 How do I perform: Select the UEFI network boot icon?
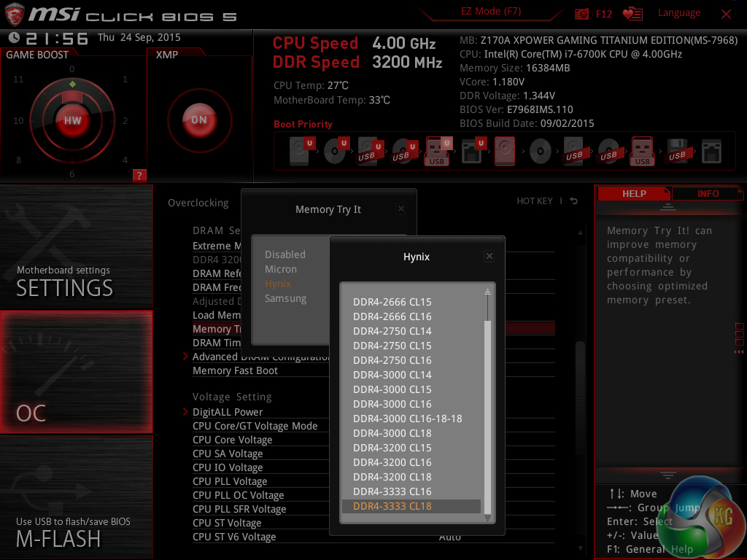[x=473, y=151]
